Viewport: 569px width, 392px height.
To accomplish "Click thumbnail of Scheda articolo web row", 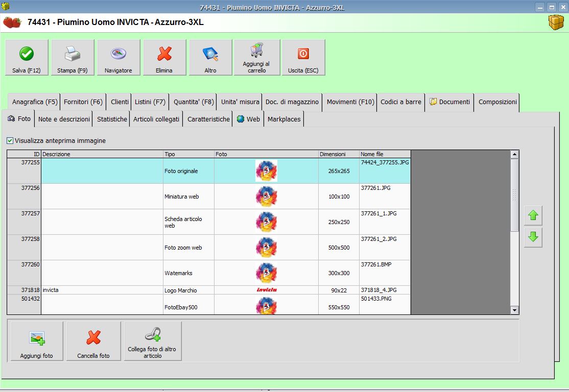I will tap(266, 222).
